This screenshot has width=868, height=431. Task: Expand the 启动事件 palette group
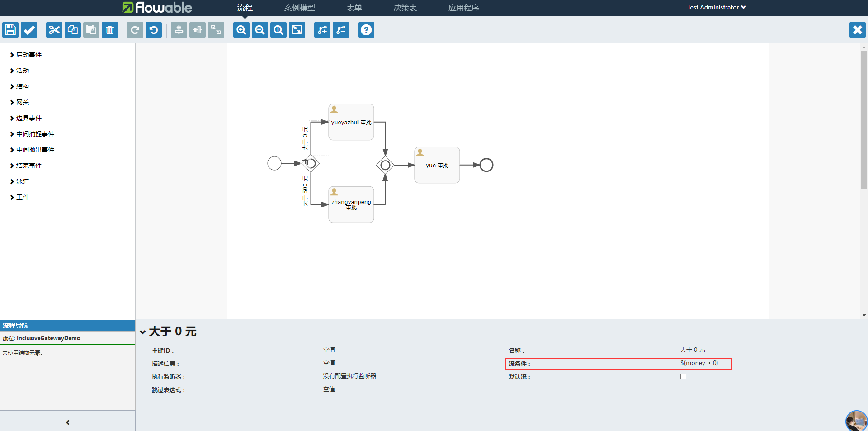(26, 55)
